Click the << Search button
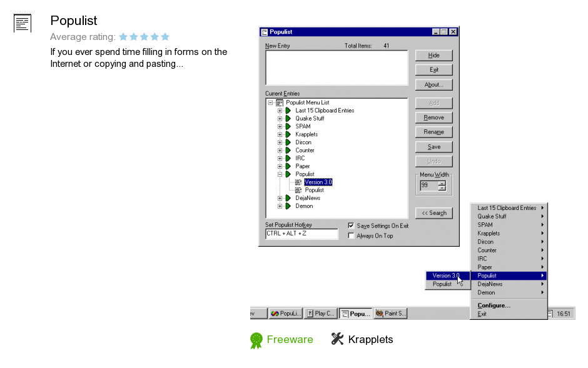 pos(434,213)
